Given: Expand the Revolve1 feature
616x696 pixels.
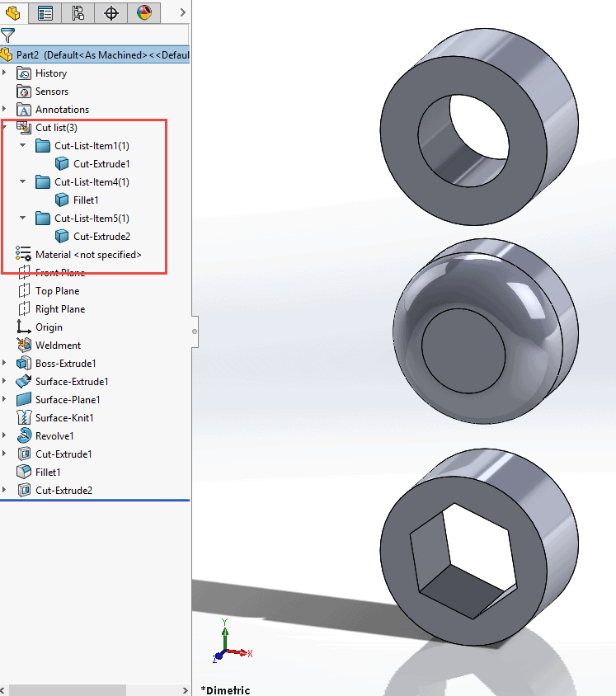Looking at the screenshot, I should click(4, 435).
